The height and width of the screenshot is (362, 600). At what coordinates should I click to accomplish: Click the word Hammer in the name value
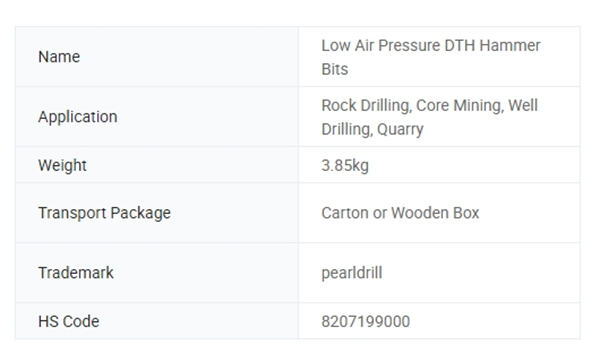click(510, 46)
